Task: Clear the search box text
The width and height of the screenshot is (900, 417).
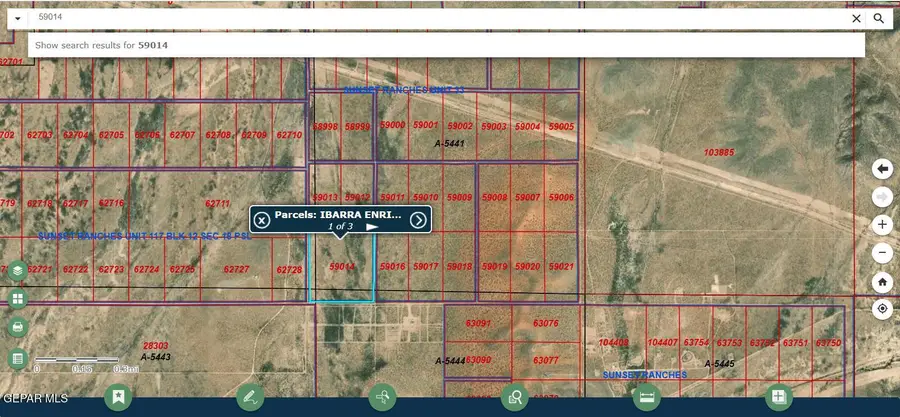Action: point(856,18)
